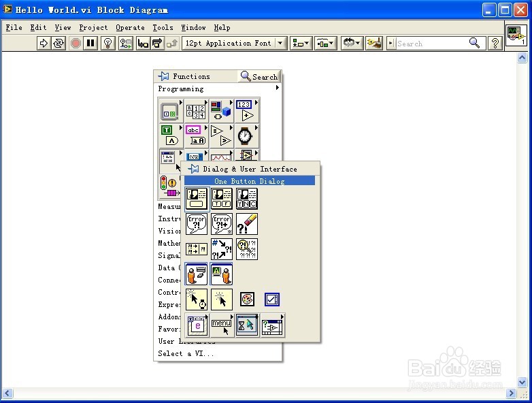Open the Events subpalette
The image size is (532, 403).
pos(197,325)
